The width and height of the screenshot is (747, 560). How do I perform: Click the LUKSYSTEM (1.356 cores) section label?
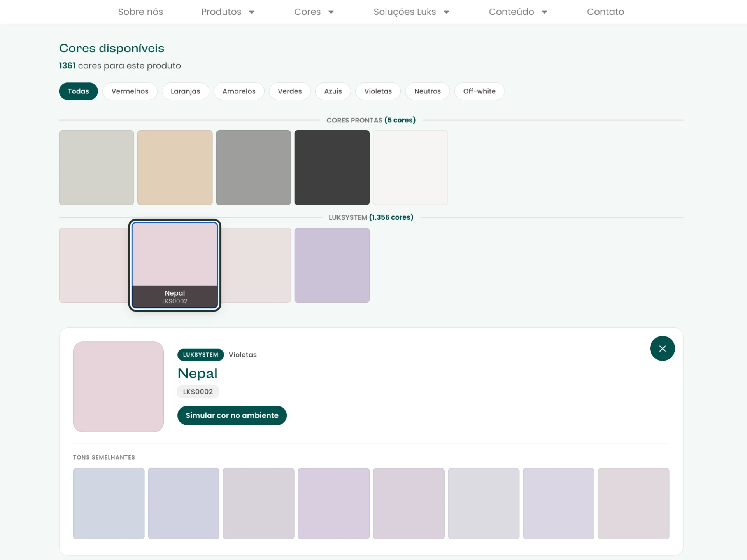tap(371, 217)
